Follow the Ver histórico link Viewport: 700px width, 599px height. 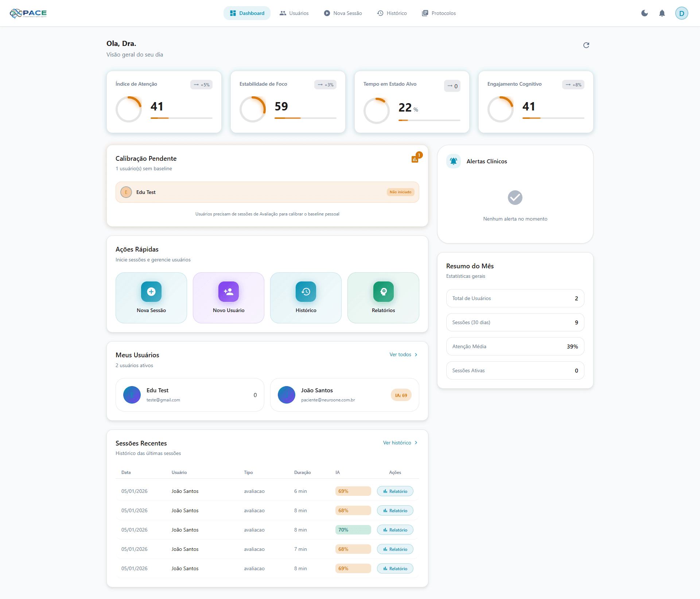click(x=400, y=443)
